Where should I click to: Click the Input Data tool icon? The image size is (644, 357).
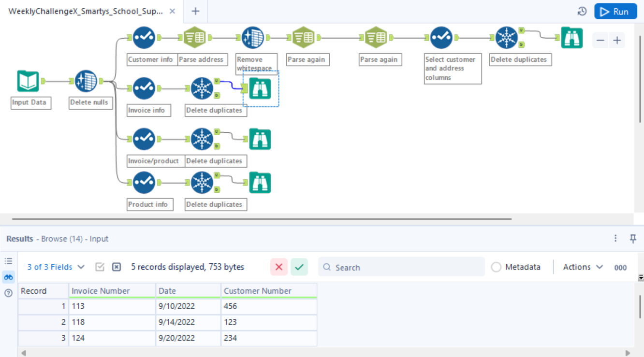click(28, 81)
